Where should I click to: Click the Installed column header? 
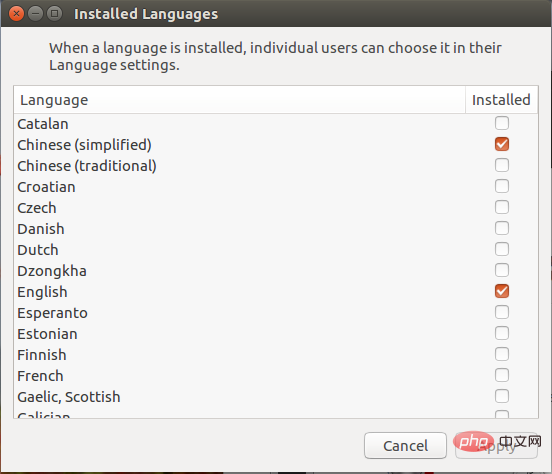coord(502,100)
